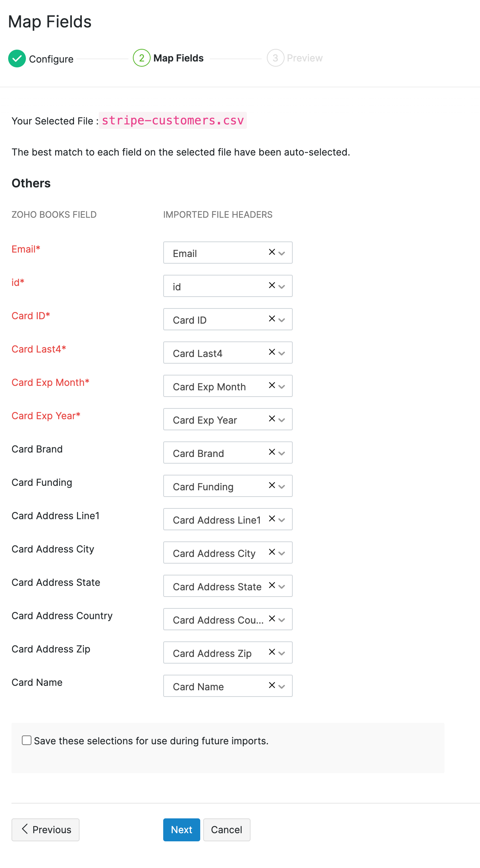Remove the Card Address Zip mapping X
480x868 pixels.
pyautogui.click(x=272, y=652)
